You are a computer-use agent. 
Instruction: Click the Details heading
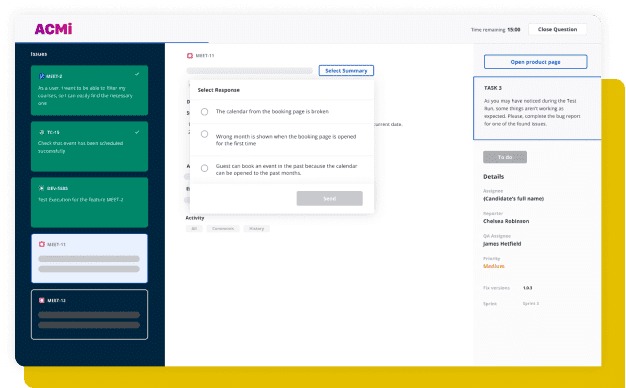click(493, 176)
